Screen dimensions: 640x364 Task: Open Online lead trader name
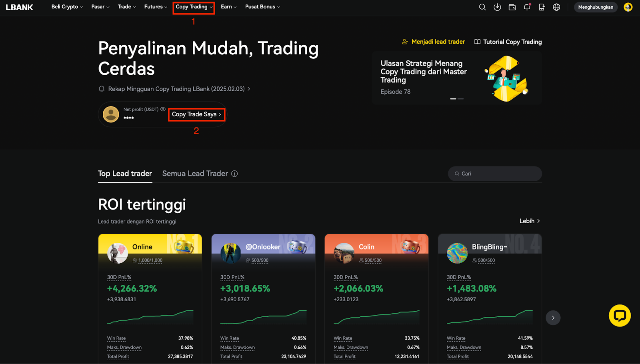click(142, 247)
